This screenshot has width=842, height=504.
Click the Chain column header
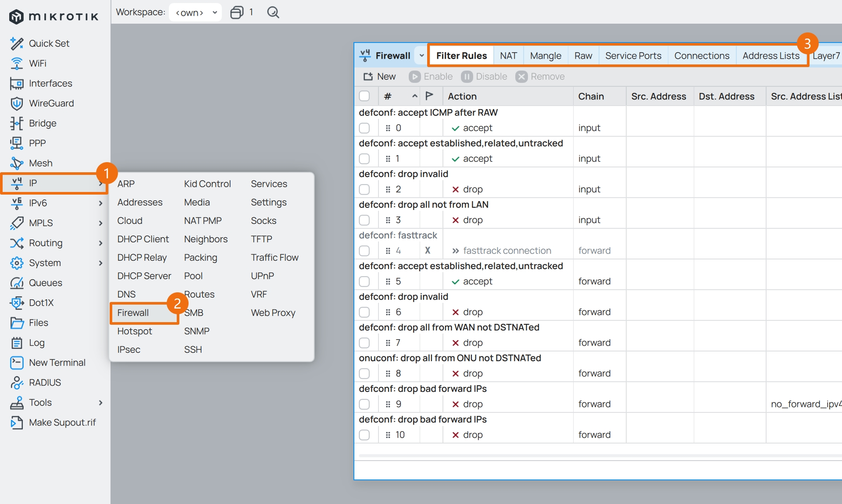[x=599, y=96]
